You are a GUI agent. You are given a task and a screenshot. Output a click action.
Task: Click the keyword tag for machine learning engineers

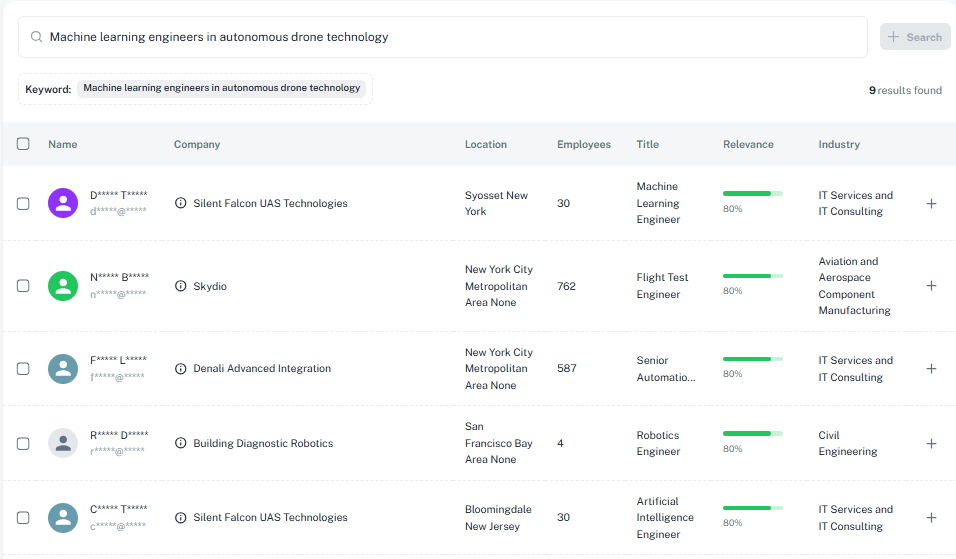pyautogui.click(x=221, y=88)
